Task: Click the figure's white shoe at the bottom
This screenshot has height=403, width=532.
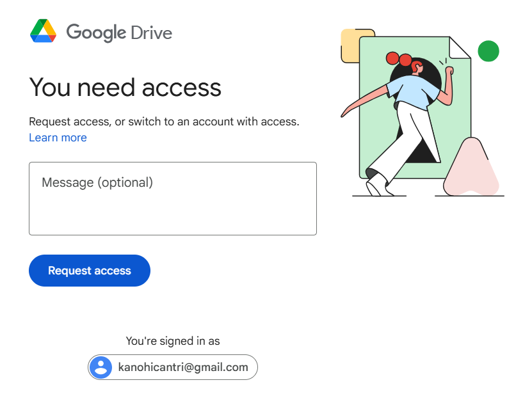Action: (378, 186)
